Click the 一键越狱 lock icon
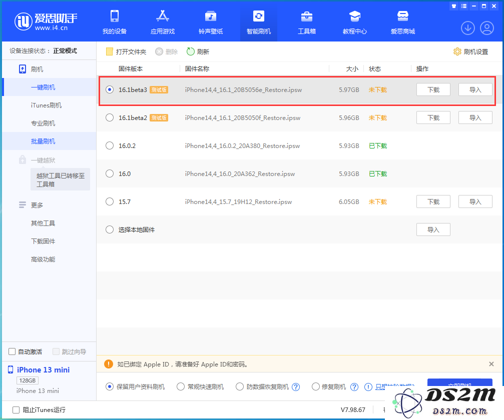Screen dimensions: 504x420 pyautogui.click(x=22, y=159)
